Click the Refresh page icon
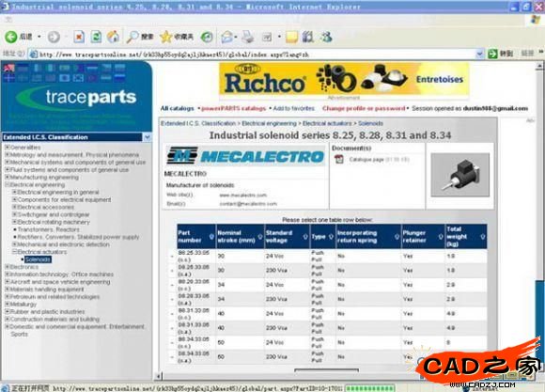This screenshot has height=392, width=545. [x=96, y=37]
